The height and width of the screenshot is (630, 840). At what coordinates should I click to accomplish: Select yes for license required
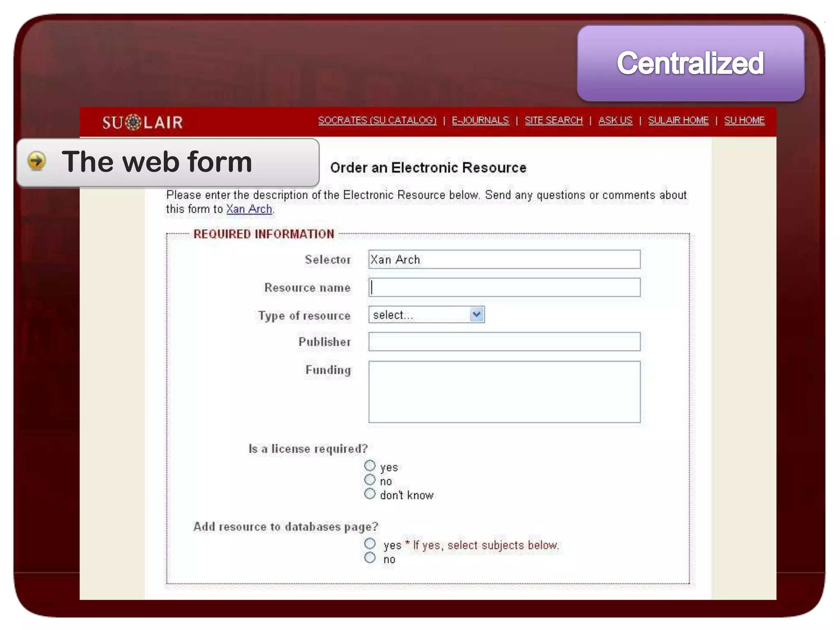click(370, 466)
